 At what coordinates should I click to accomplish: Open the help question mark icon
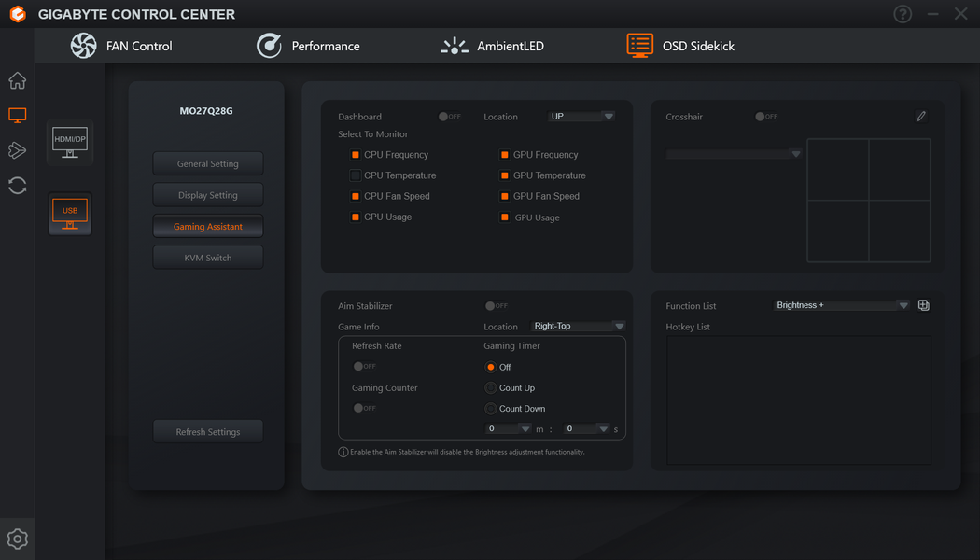pyautogui.click(x=903, y=14)
